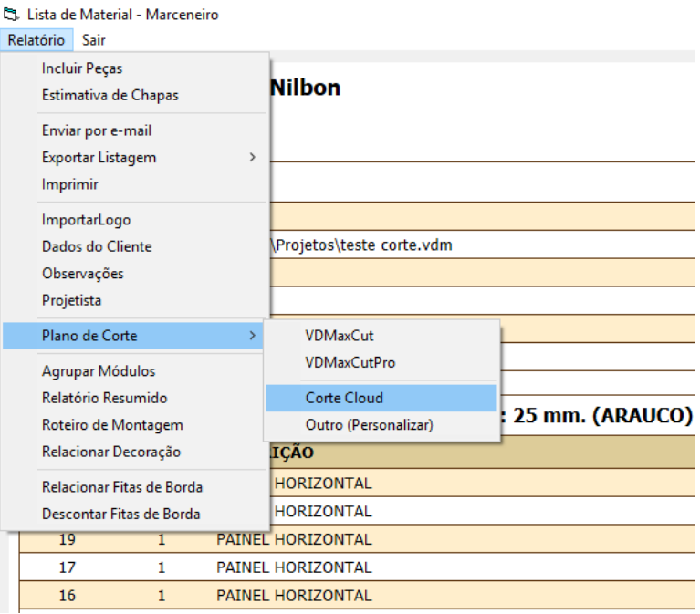Viewport: 700px width, 614px height.
Task: Enable Relacionar Fitas de Borda
Action: click(122, 487)
